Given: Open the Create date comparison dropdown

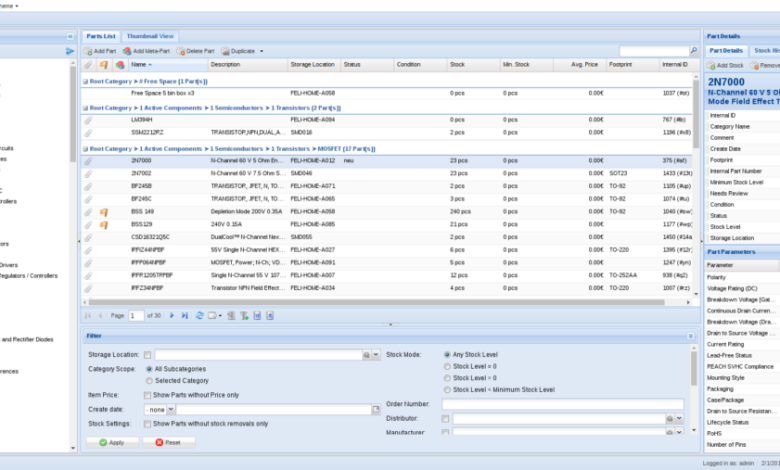Looking at the screenshot, I should [171, 409].
